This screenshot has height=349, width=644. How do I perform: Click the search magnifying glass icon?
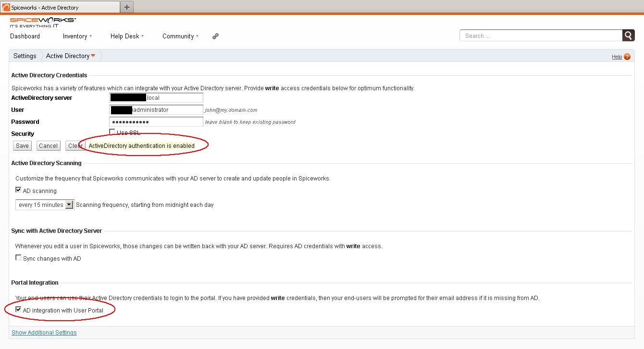[629, 35]
